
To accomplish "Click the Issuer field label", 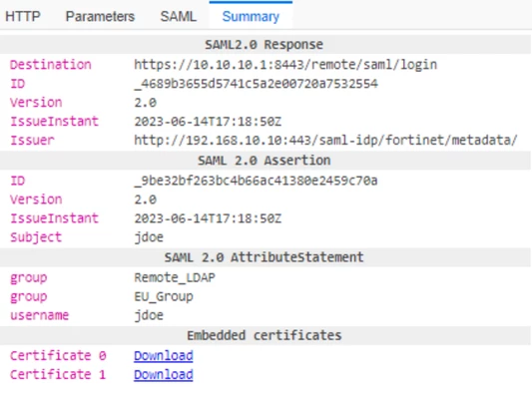I will coord(32,140).
